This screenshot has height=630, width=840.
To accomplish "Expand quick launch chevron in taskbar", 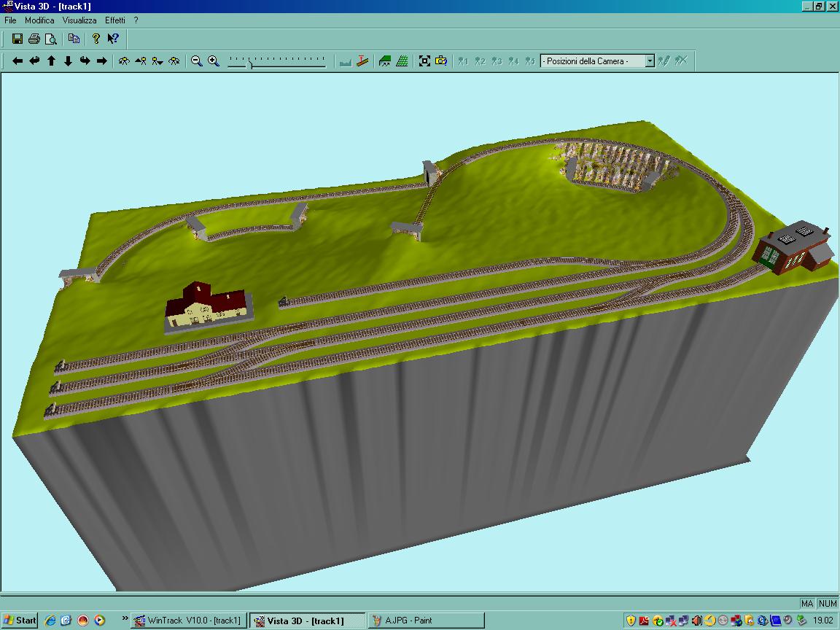I will (125, 618).
